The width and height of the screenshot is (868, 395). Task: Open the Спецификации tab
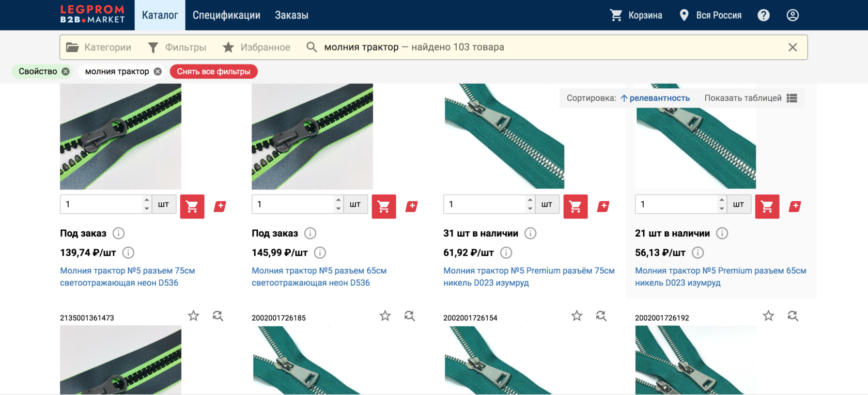(x=226, y=15)
